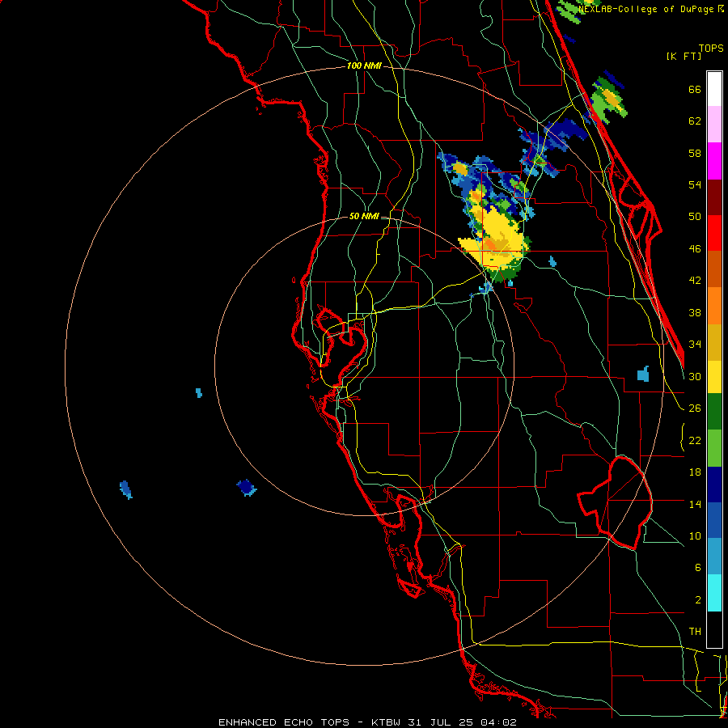Image resolution: width=728 pixels, height=728 pixels.
Task: Click the "22" legend value
Action: [x=695, y=440]
